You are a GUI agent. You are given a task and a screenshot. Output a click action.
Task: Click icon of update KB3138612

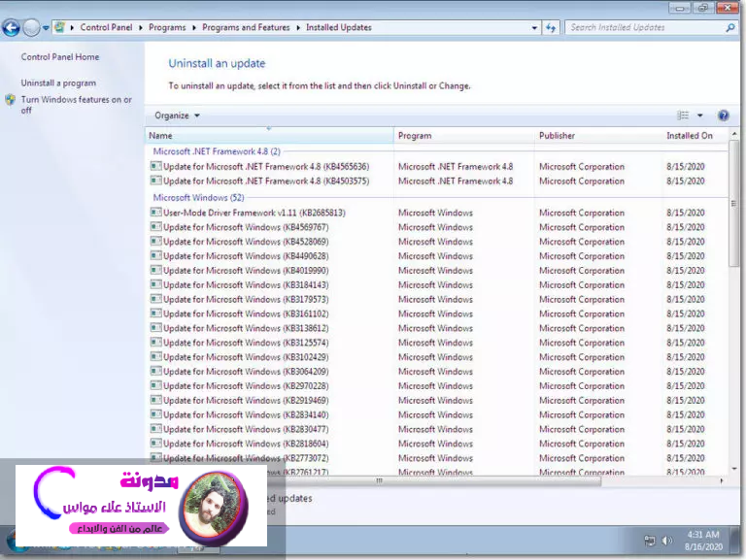pyautogui.click(x=155, y=327)
